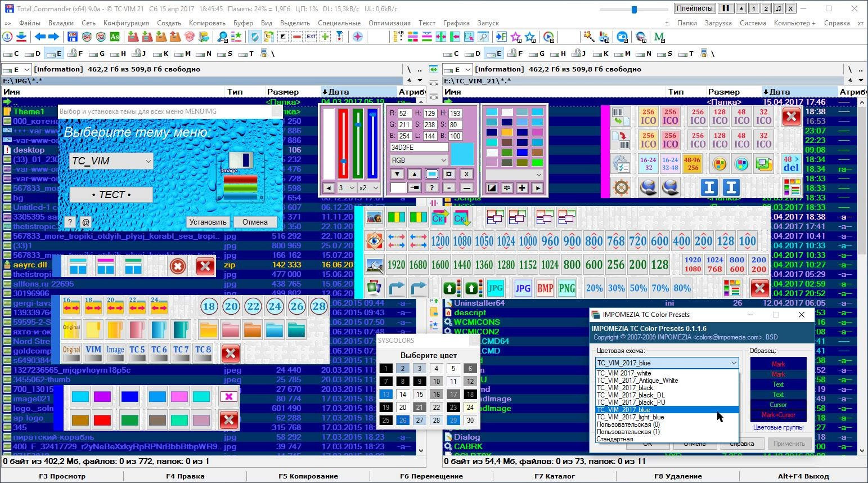Click the VIM floppy disk toolbar icon

coord(73,37)
